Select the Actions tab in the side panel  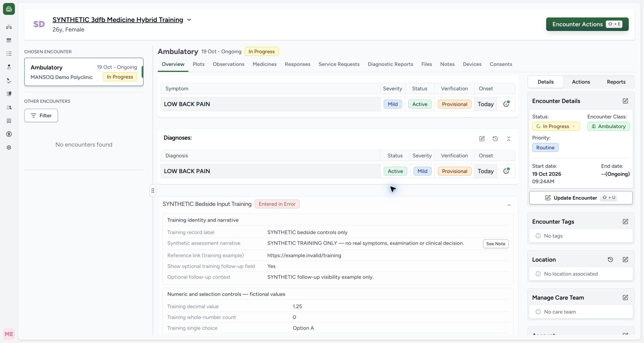[x=581, y=82]
